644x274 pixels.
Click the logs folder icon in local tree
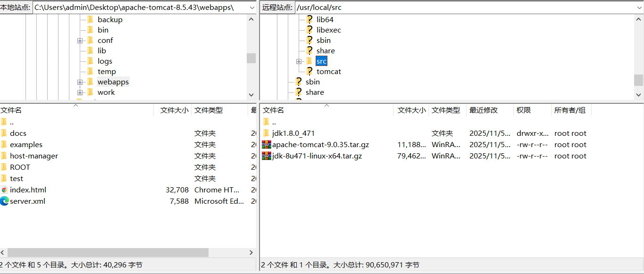[x=90, y=61]
